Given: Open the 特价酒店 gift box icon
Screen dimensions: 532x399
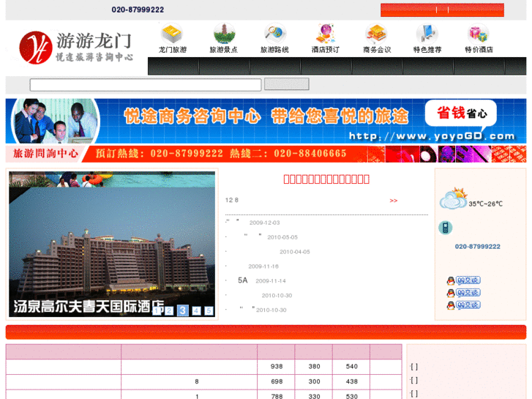Looking at the screenshot, I should 479,38.
